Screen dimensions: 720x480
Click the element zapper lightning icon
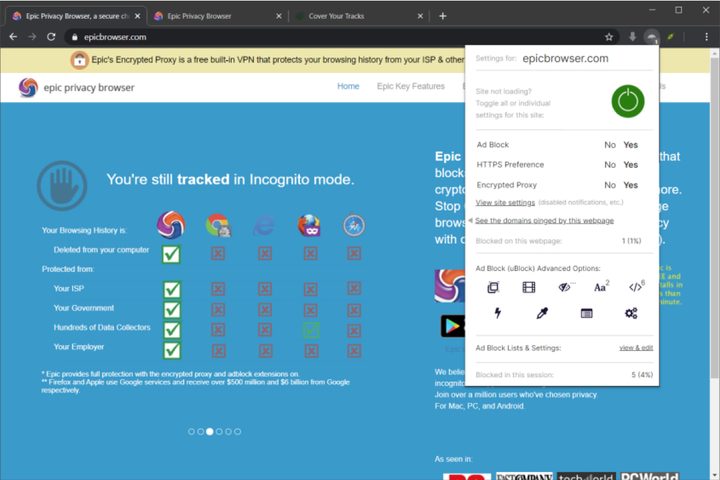pos(497,313)
